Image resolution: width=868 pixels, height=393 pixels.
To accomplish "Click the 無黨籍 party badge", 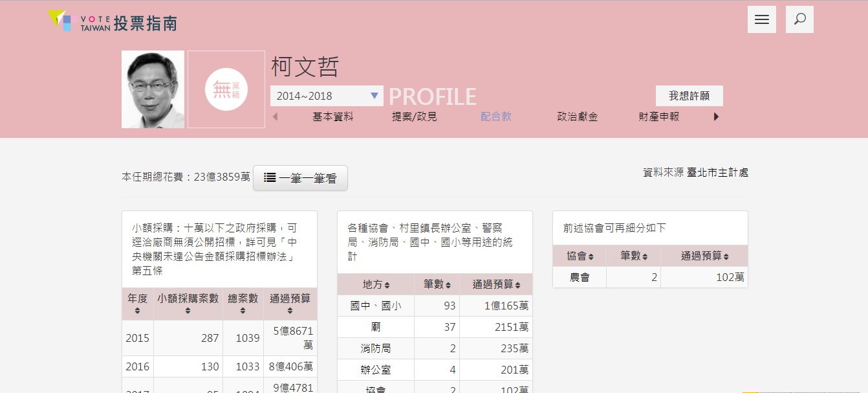I will [226, 89].
